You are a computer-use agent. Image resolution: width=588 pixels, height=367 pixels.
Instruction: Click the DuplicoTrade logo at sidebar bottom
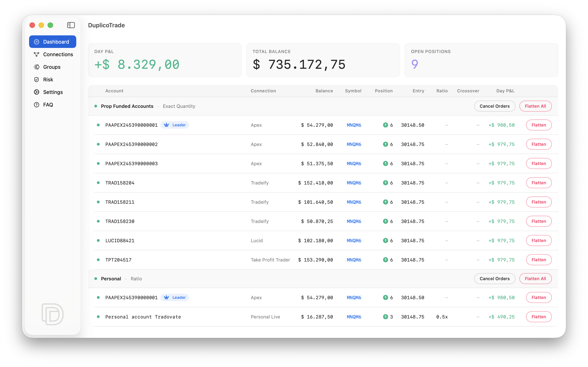click(x=52, y=314)
